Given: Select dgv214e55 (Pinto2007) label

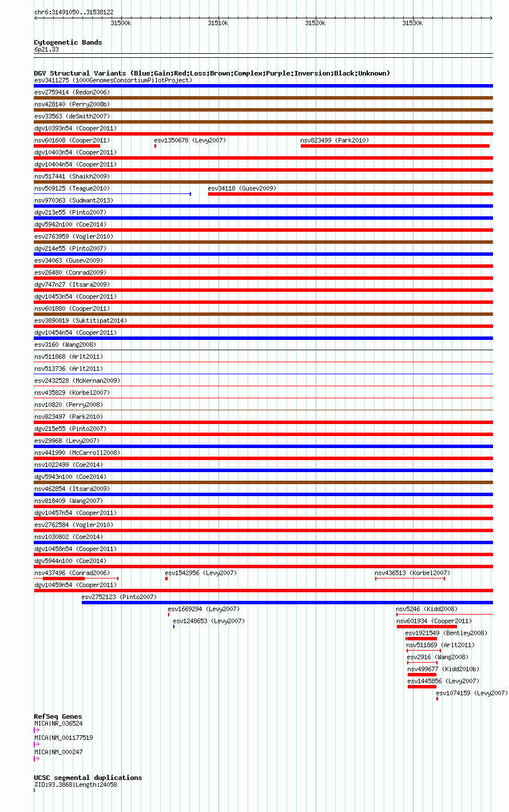Looking at the screenshot, I should click(x=70, y=248).
